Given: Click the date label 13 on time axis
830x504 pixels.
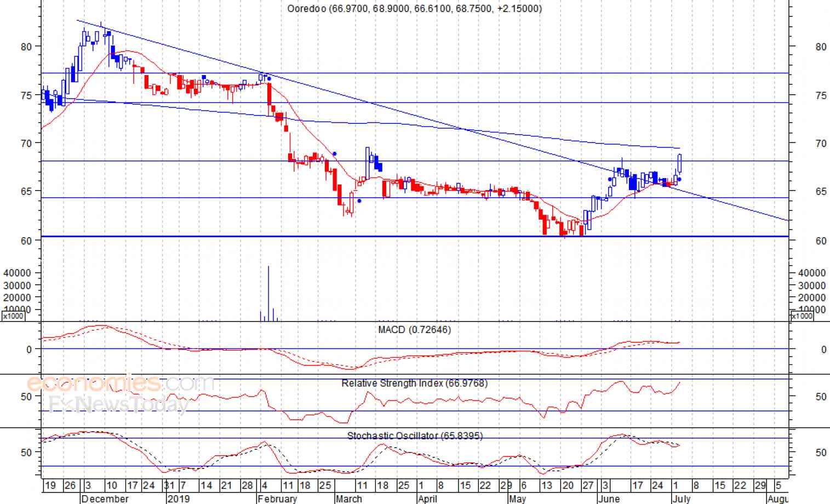Looking at the screenshot, I should (x=546, y=485).
